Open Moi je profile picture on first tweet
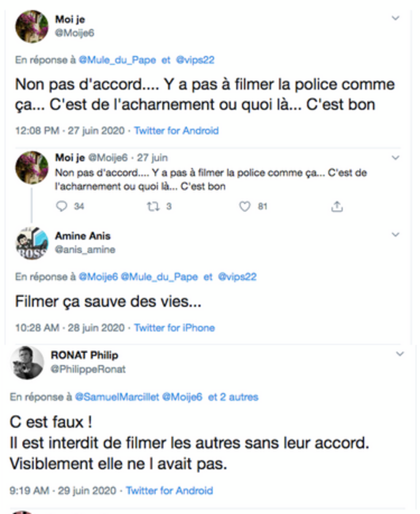The width and height of the screenshot is (420, 514). click(31, 26)
